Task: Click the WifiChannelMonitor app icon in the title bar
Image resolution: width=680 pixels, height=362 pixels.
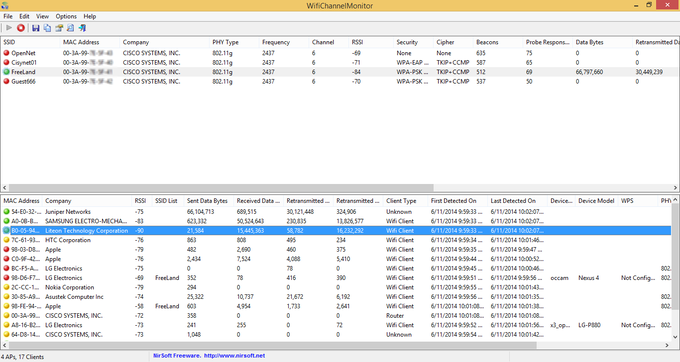Action: click(x=5, y=5)
